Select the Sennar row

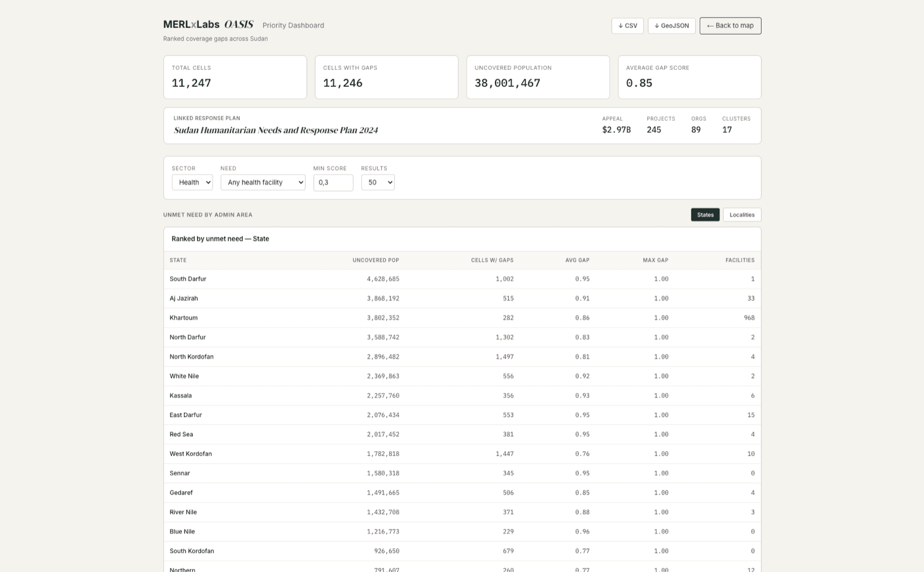click(462, 473)
